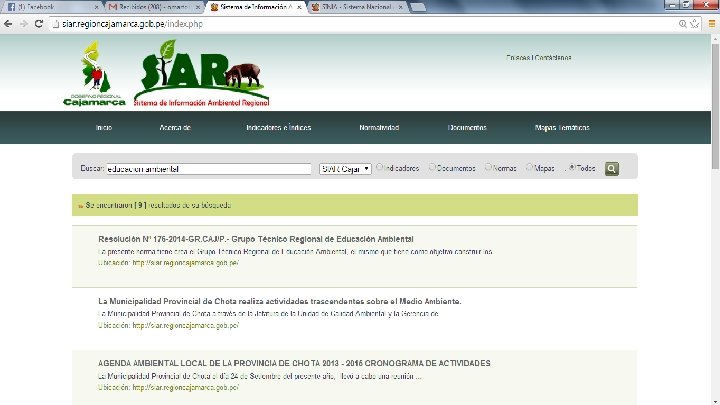
Task: Click the Ubicación URL under Municipalidad result
Action: pos(186,326)
